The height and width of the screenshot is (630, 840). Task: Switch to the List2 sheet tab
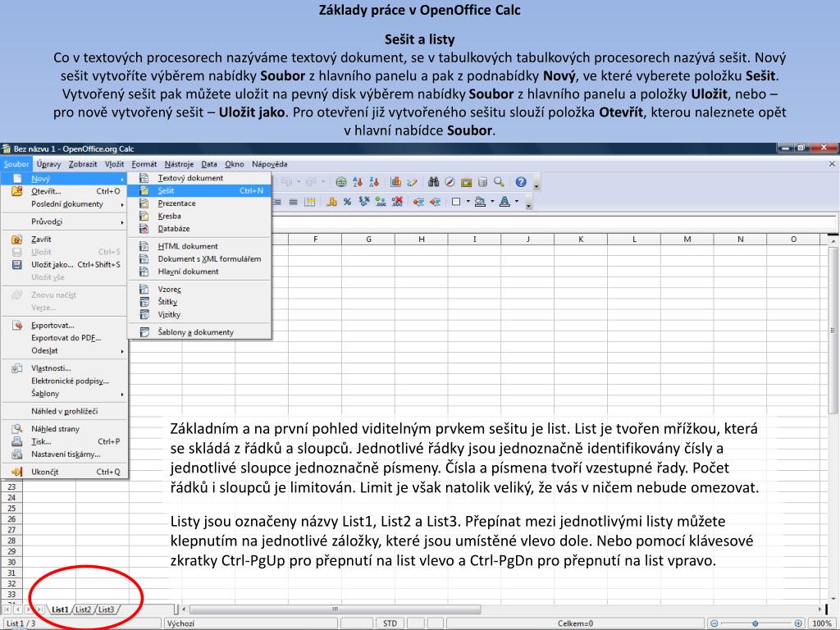click(x=83, y=609)
